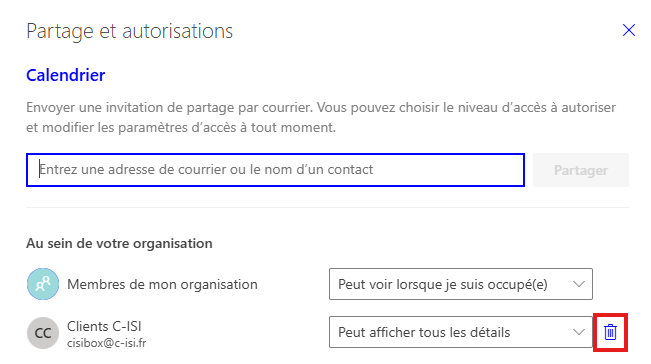This screenshot has height=364, width=651.
Task: Select the 'Membres de mon organisation' label
Action: pos(162,284)
